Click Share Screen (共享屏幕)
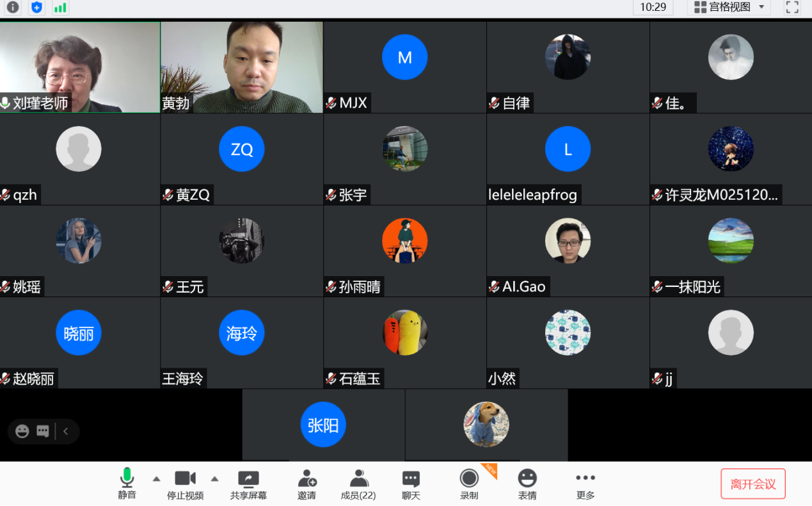The width and height of the screenshot is (812, 506). click(248, 484)
